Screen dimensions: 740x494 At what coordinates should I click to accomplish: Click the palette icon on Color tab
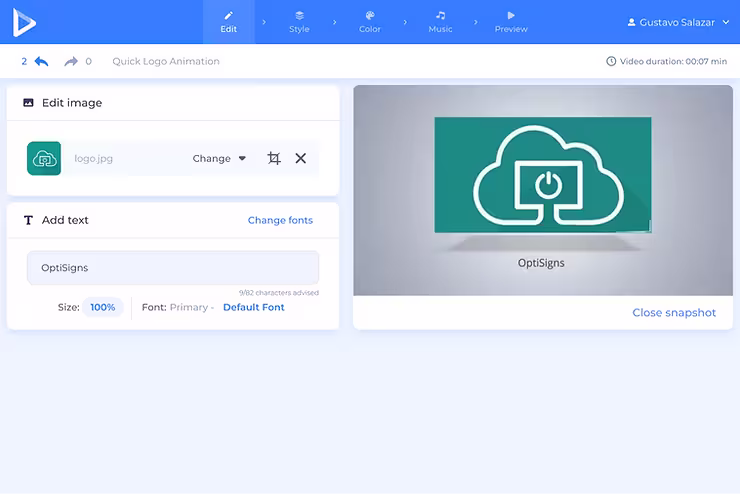point(370,16)
